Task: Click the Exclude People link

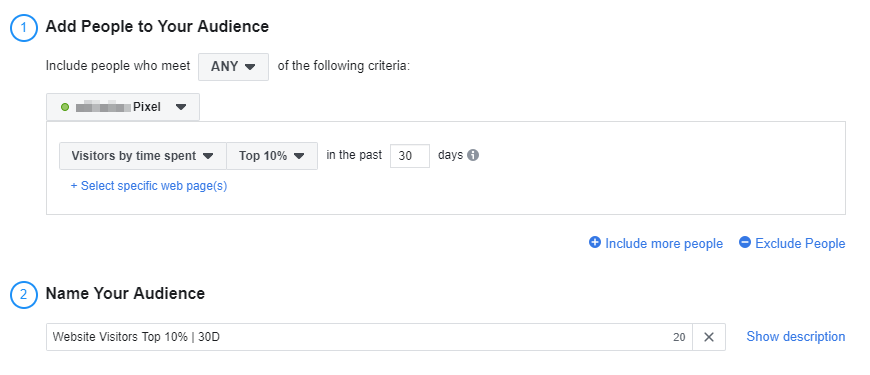Action: tap(801, 244)
